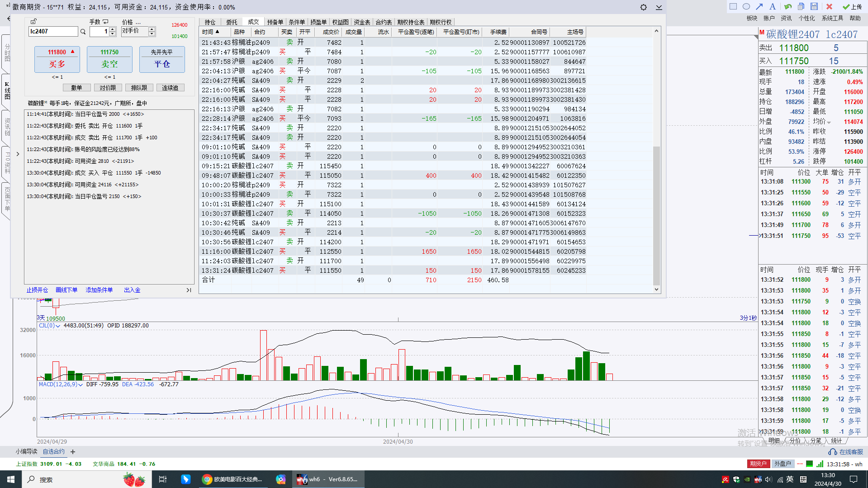Click the 出入金 link
Image resolution: width=868 pixels, height=488 pixels.
pyautogui.click(x=132, y=290)
